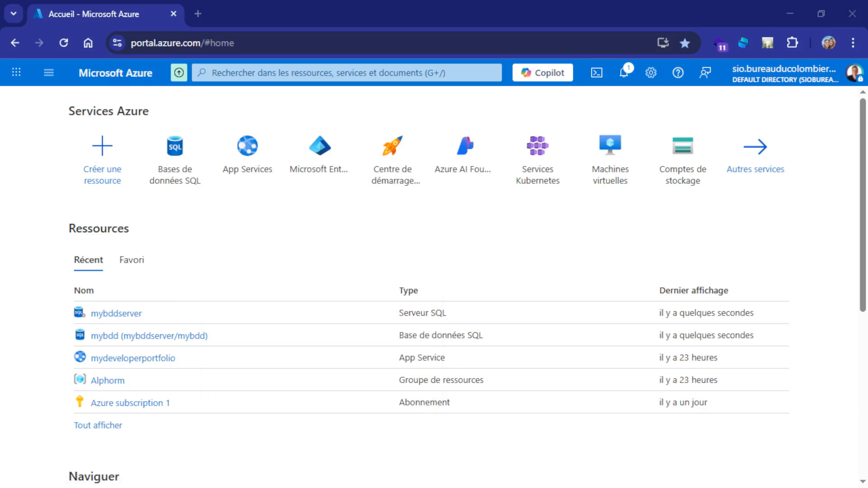Click Tout afficher to show all resources
The image size is (868, 488).
click(x=98, y=425)
